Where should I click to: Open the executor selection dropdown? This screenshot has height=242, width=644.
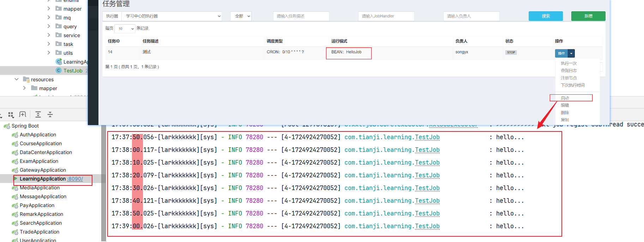pos(172,16)
